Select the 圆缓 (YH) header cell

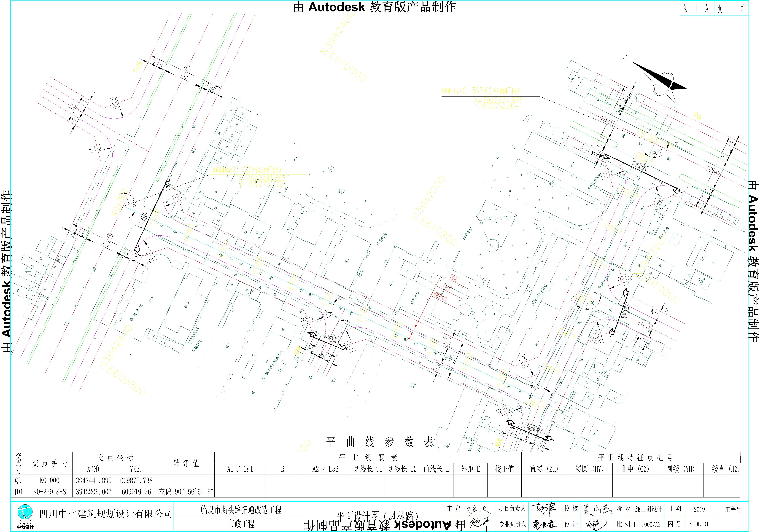click(x=681, y=469)
